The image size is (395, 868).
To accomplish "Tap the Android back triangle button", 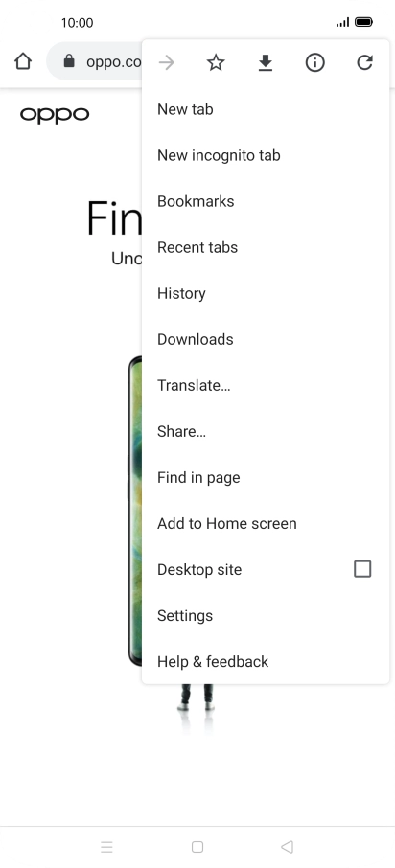I will [x=287, y=846].
